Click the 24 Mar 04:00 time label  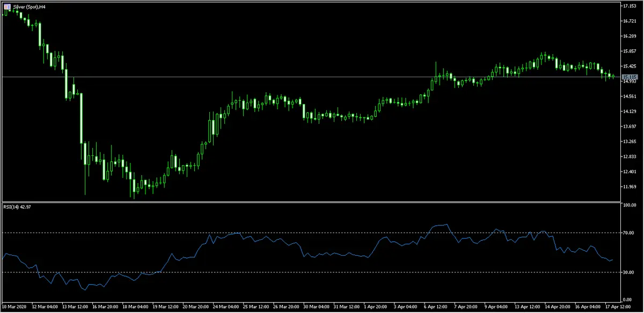pyautogui.click(x=225, y=308)
